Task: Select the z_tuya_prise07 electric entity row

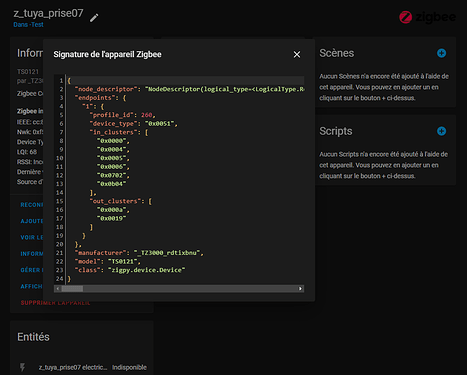Action: pos(82,367)
